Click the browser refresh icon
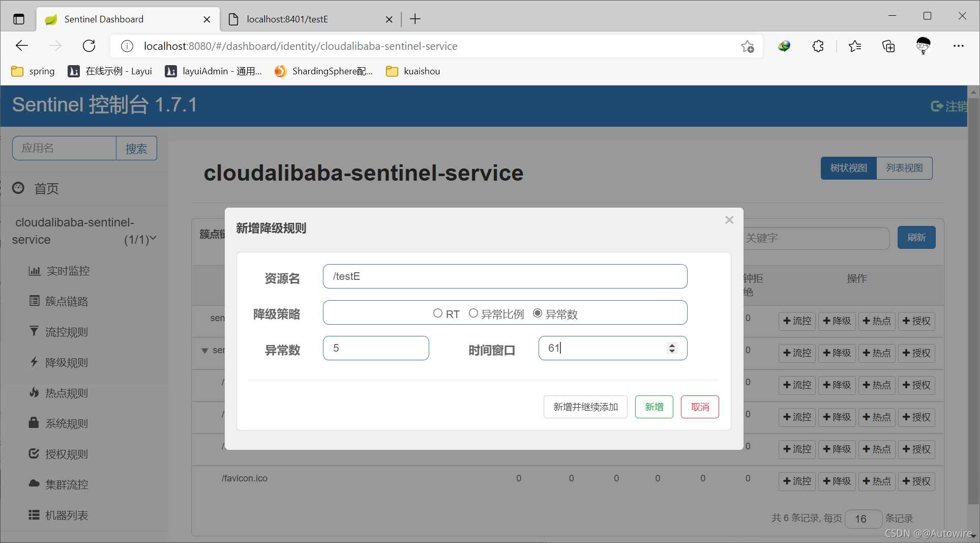This screenshot has height=543, width=980. coord(89,46)
